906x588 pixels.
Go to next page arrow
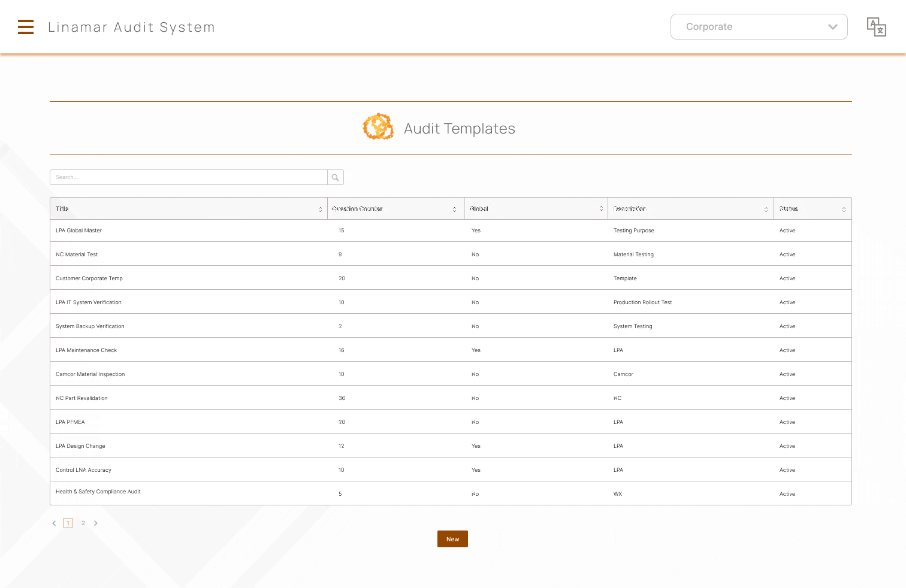[x=96, y=523]
